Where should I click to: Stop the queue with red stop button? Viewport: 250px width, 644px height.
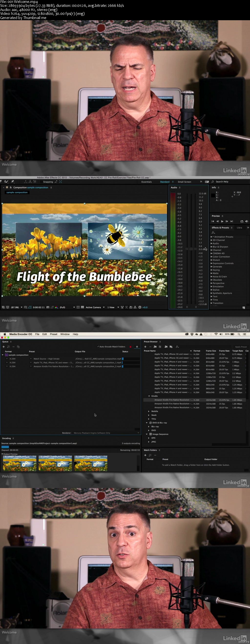[130, 347]
